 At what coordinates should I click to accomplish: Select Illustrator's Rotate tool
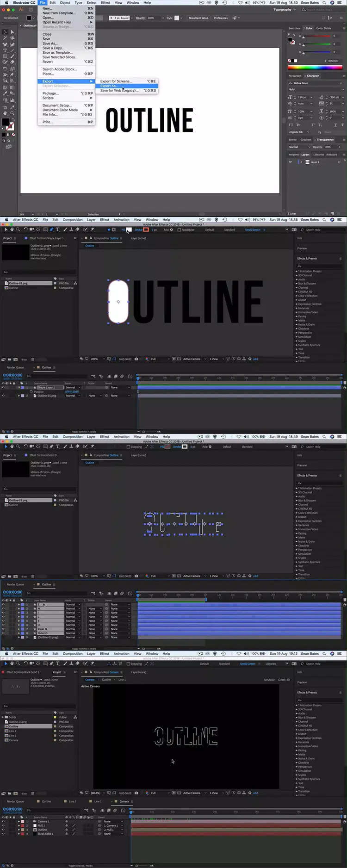5,69
